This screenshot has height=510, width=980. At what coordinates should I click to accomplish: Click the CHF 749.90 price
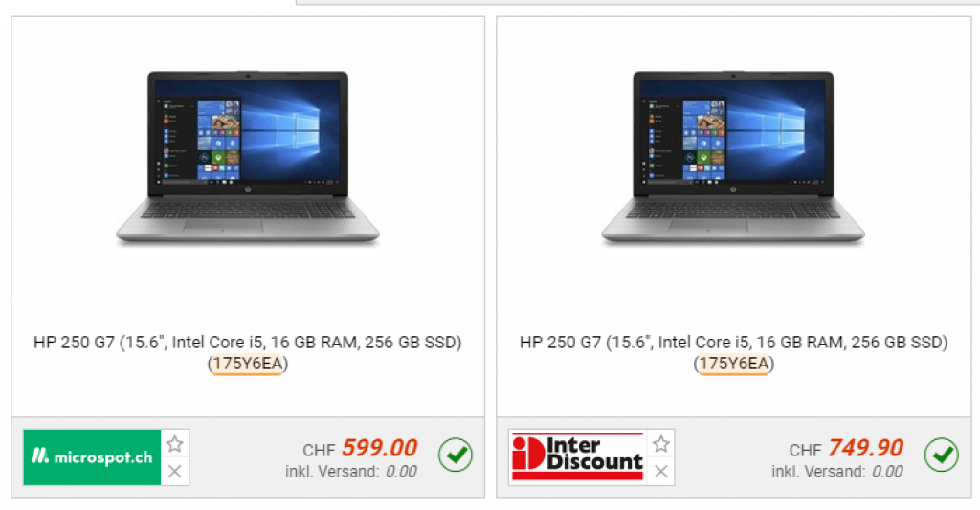846,448
